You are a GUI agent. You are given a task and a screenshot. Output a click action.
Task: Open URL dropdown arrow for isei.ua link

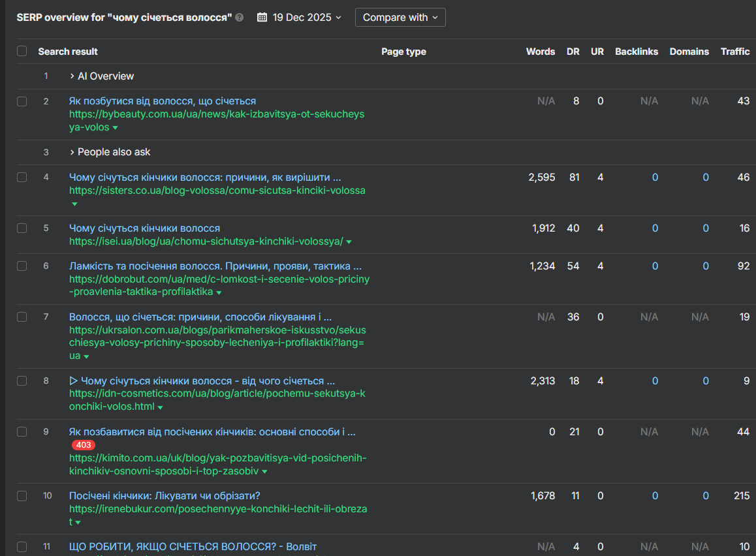(349, 242)
